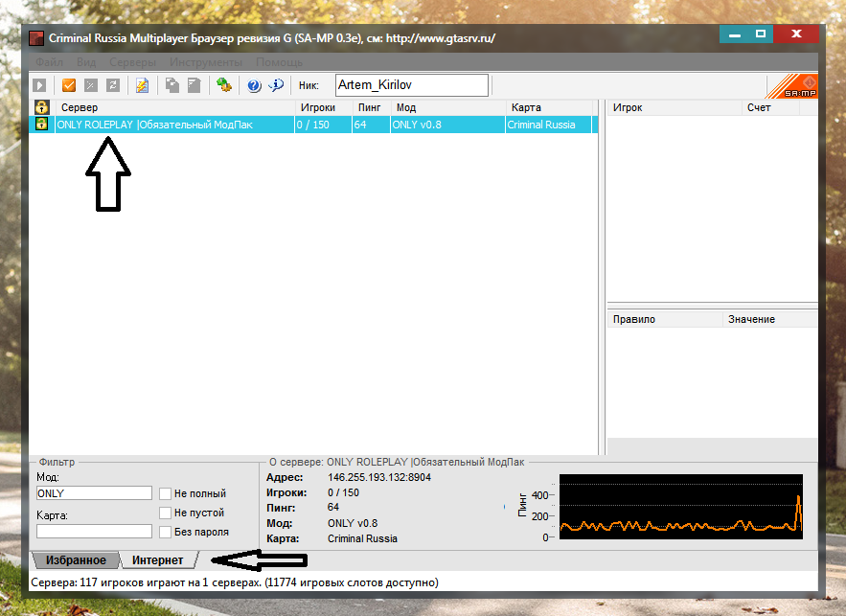Click the Мод filter field containing ONLY
The image size is (846, 616).
(x=95, y=493)
